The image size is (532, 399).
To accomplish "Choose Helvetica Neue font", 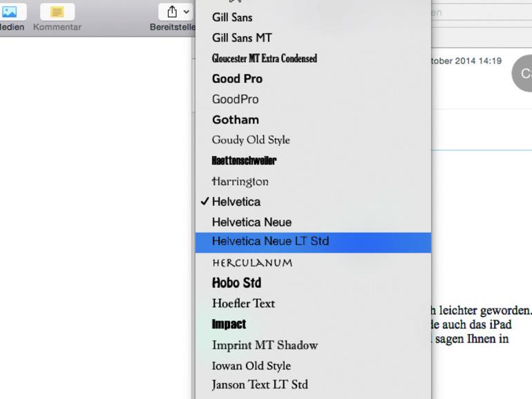I will (x=313, y=222).
